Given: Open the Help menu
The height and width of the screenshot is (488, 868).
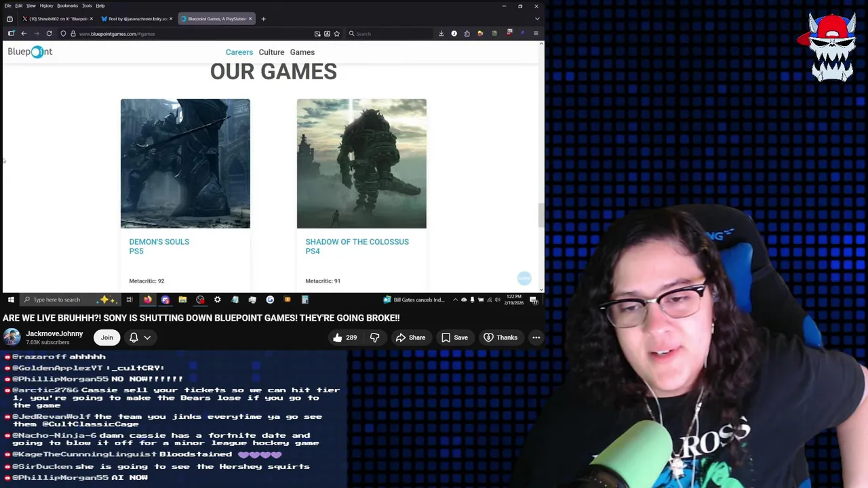Looking at the screenshot, I should [100, 5].
